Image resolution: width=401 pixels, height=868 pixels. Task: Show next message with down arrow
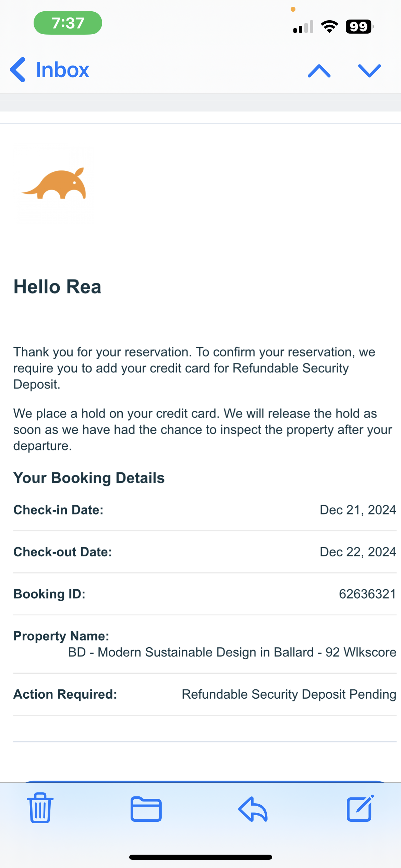coord(369,71)
